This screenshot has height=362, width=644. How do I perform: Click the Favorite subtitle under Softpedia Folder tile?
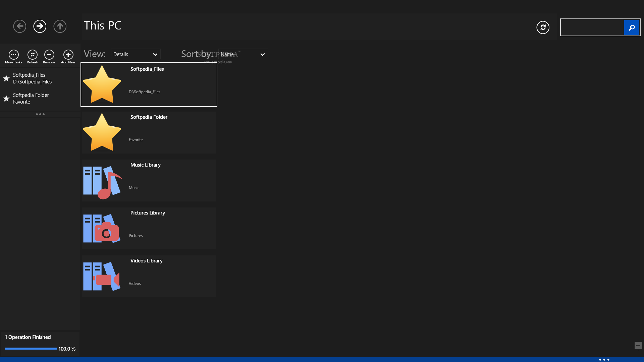[136, 140]
